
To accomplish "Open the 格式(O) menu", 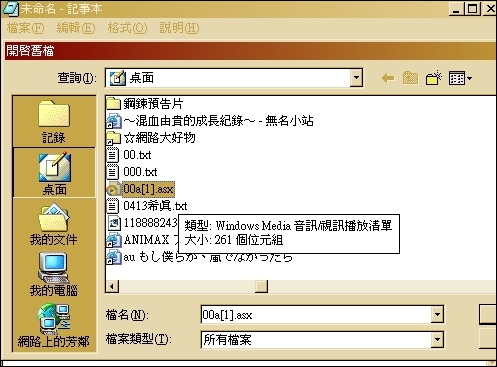I will pos(127,28).
